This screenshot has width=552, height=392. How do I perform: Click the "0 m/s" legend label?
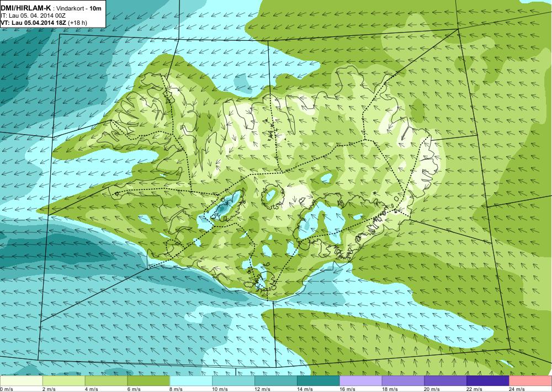point(7,389)
